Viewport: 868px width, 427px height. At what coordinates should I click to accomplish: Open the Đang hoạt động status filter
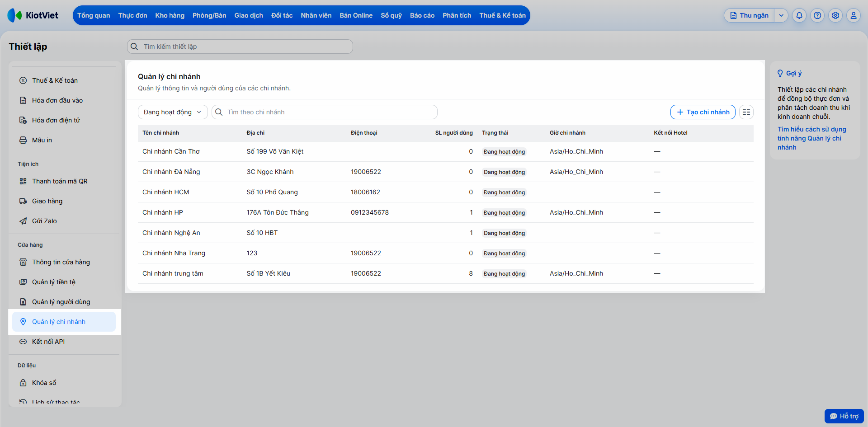173,112
